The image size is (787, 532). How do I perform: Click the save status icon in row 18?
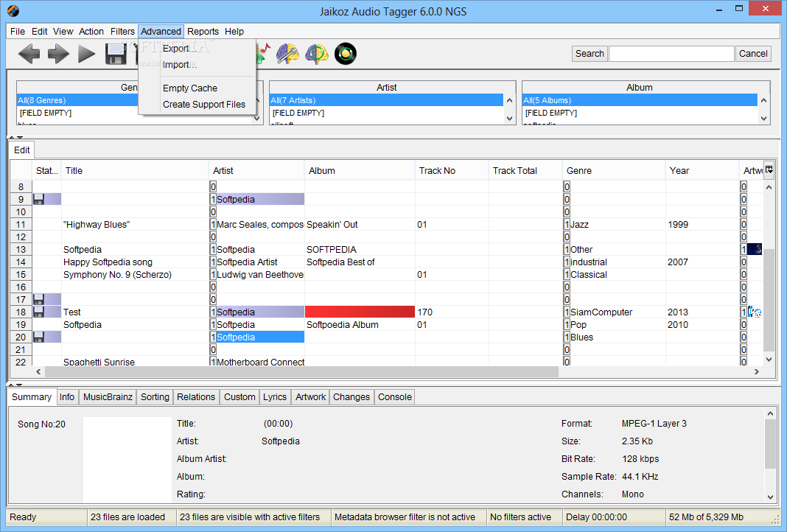click(x=38, y=312)
